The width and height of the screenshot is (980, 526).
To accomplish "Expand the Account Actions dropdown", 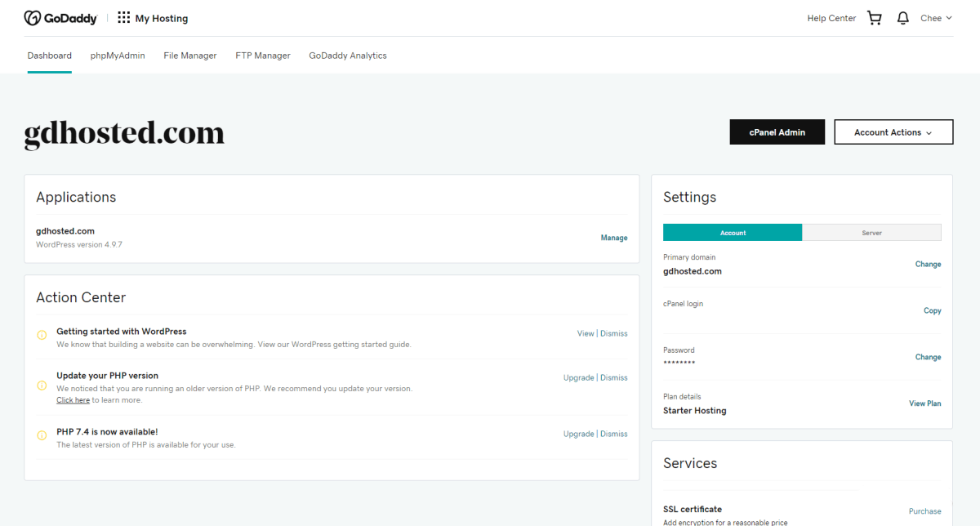I will [893, 132].
